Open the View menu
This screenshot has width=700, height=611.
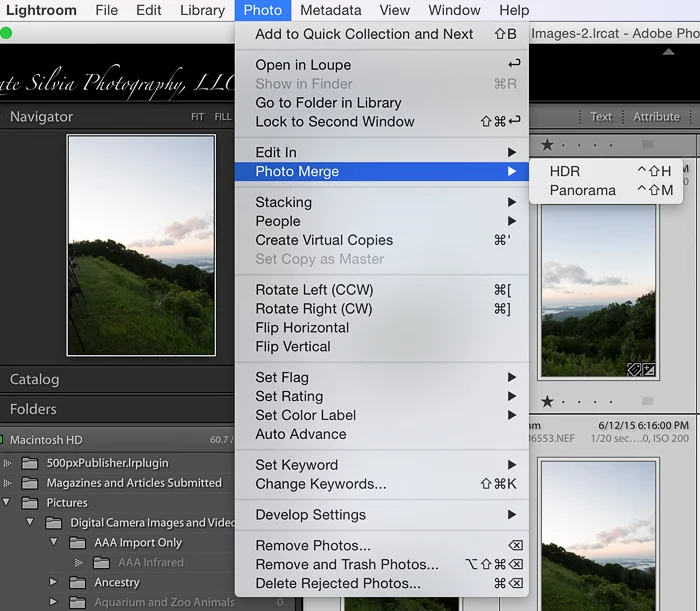coord(395,10)
